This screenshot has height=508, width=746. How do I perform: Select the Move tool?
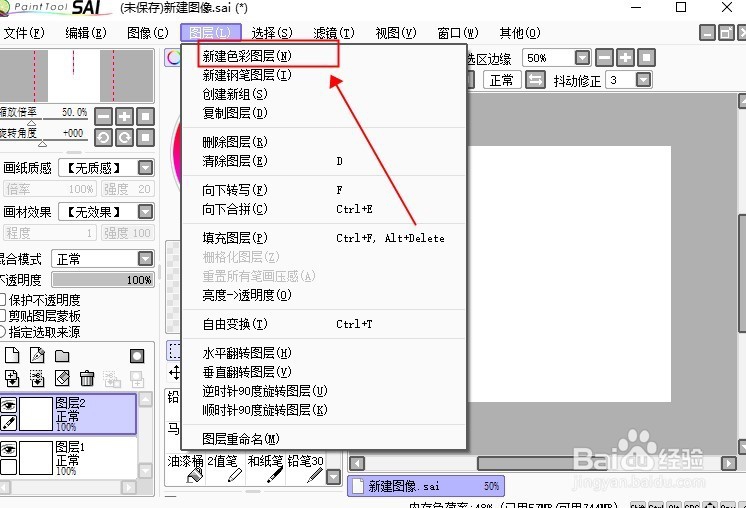point(174,372)
